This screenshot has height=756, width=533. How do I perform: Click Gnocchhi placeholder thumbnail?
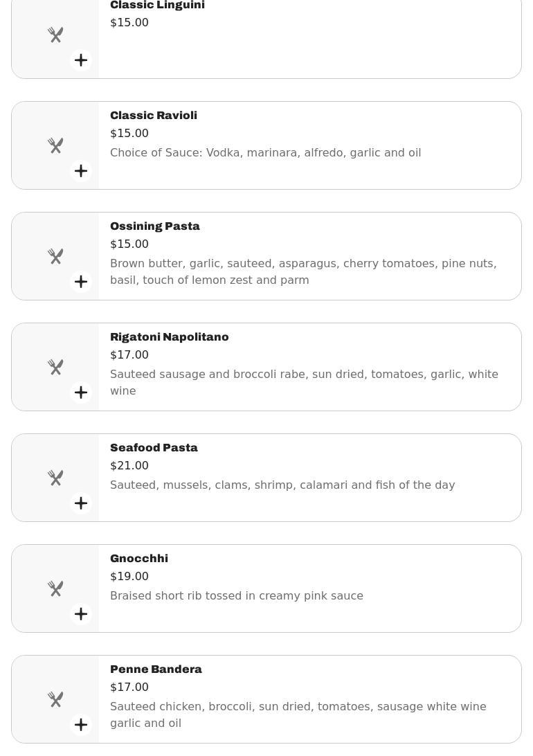click(x=55, y=588)
